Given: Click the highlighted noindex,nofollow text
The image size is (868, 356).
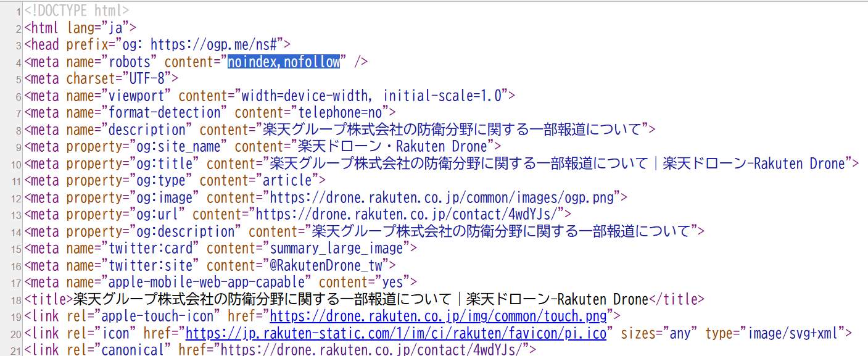Looking at the screenshot, I should pos(284,62).
